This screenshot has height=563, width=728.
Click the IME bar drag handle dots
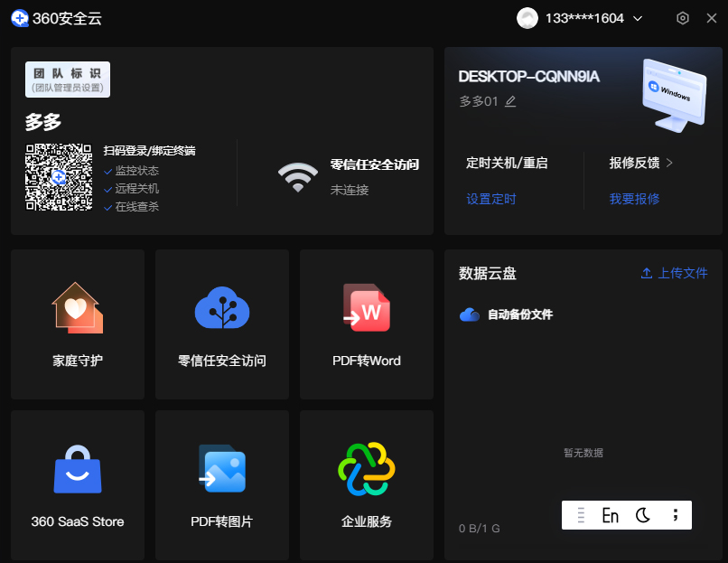coord(581,515)
